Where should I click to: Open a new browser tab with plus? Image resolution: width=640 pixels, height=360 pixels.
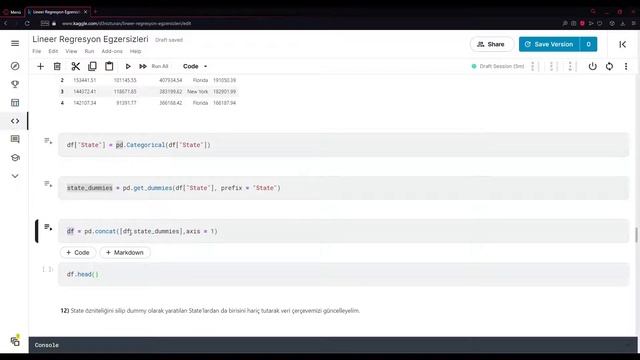96,12
